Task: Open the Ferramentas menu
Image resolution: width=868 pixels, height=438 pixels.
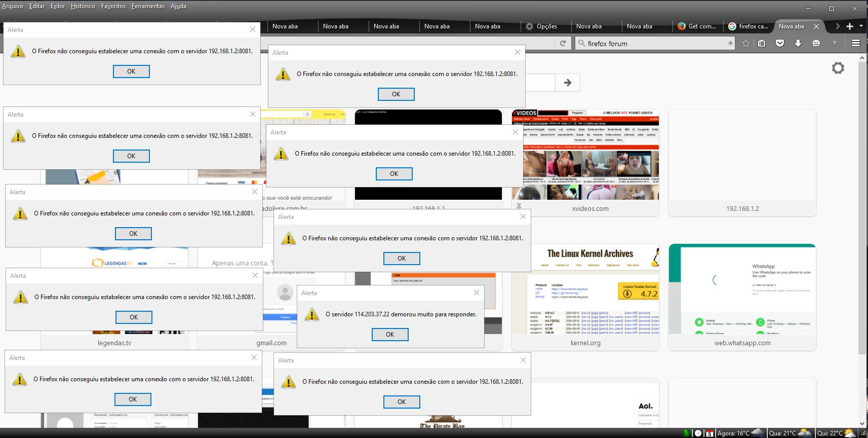Action: (x=148, y=6)
